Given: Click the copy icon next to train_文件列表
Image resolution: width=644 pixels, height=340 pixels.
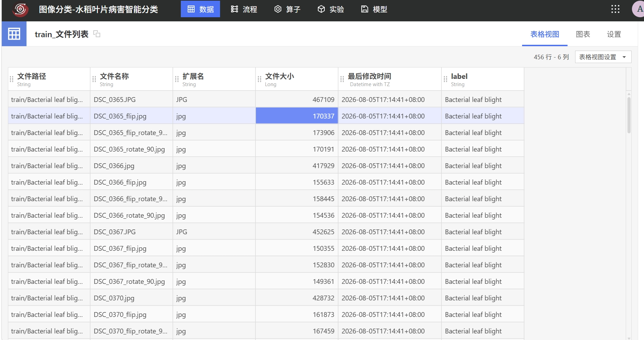Looking at the screenshot, I should [97, 34].
